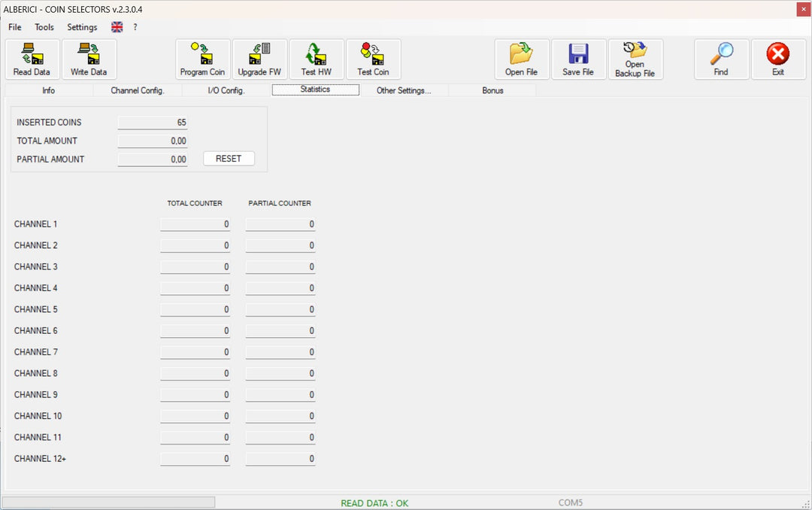This screenshot has height=510, width=812.
Task: Open the File menu
Action: (x=15, y=27)
